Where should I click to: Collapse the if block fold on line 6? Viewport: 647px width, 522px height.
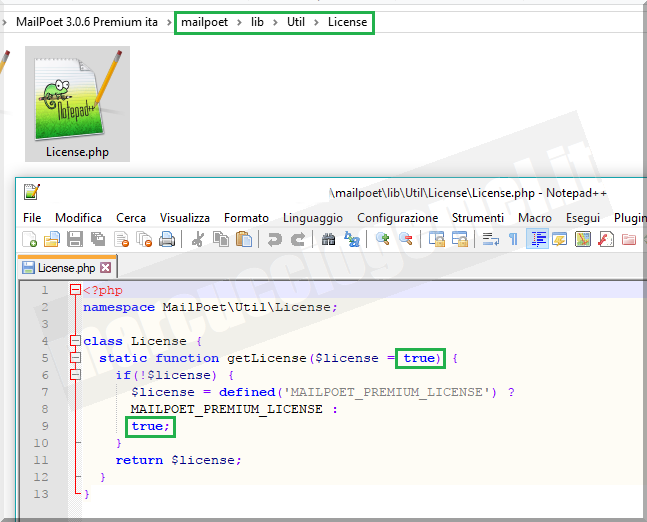(x=75, y=375)
